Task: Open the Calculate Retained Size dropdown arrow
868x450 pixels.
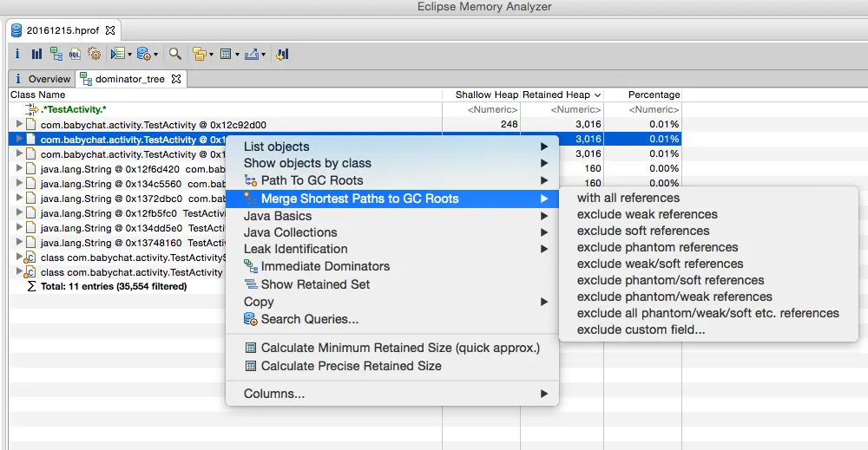Action: click(238, 54)
